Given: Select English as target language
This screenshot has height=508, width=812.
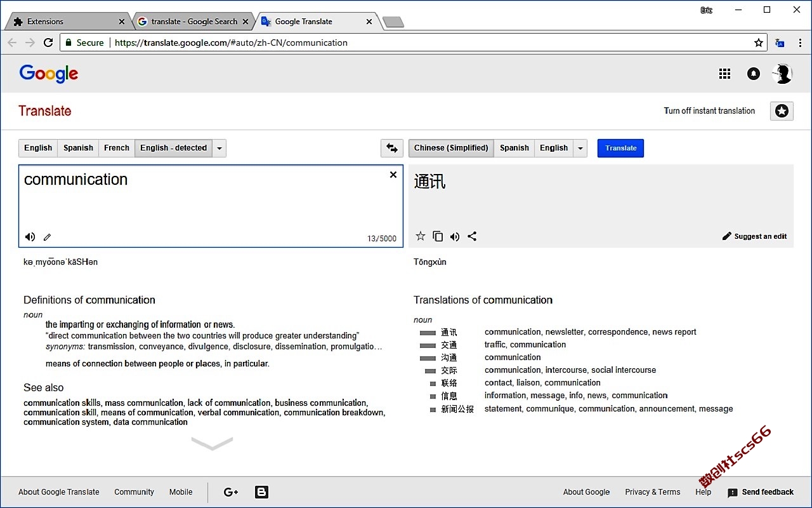Looking at the screenshot, I should click(554, 148).
